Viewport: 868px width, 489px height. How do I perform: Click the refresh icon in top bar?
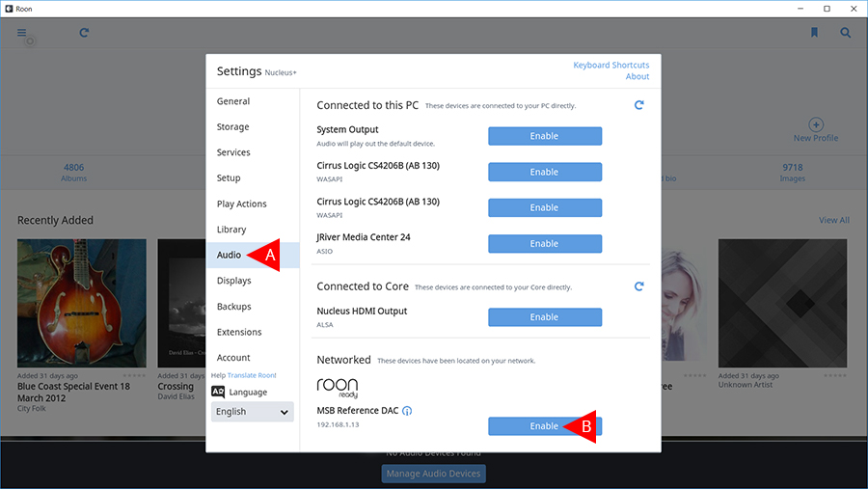[84, 33]
